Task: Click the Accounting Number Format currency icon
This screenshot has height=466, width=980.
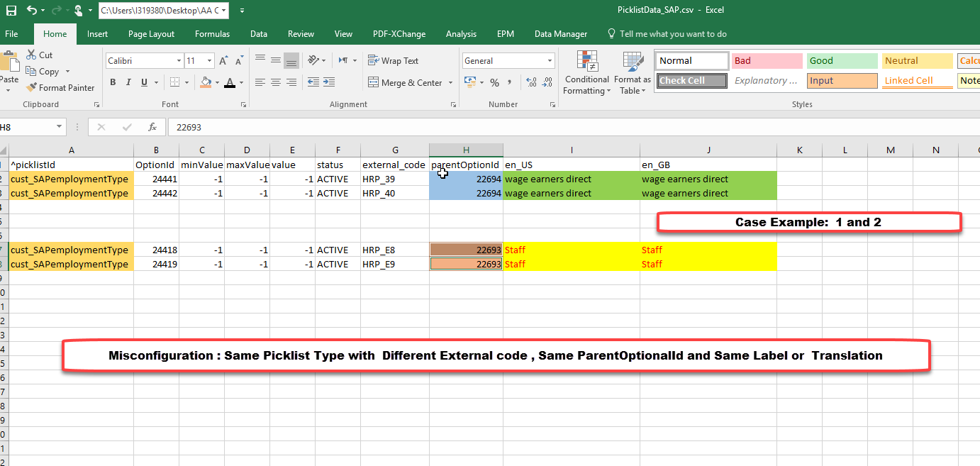Action: (470, 82)
